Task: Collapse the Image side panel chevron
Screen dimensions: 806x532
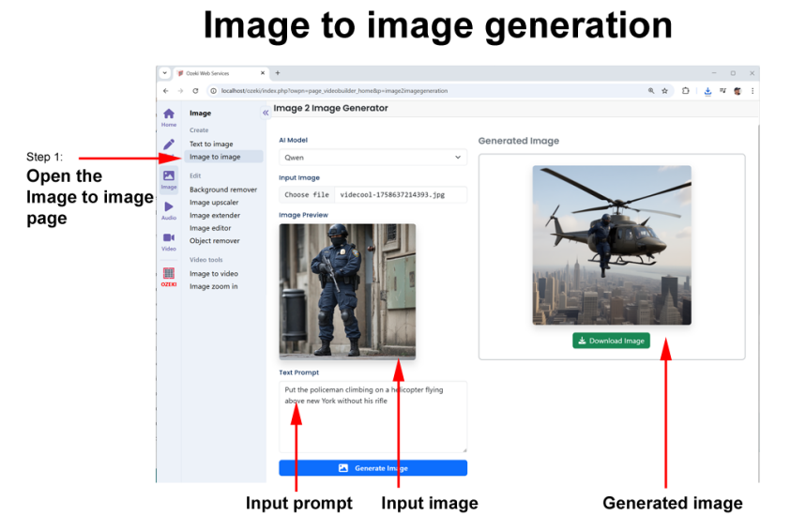Action: click(266, 113)
